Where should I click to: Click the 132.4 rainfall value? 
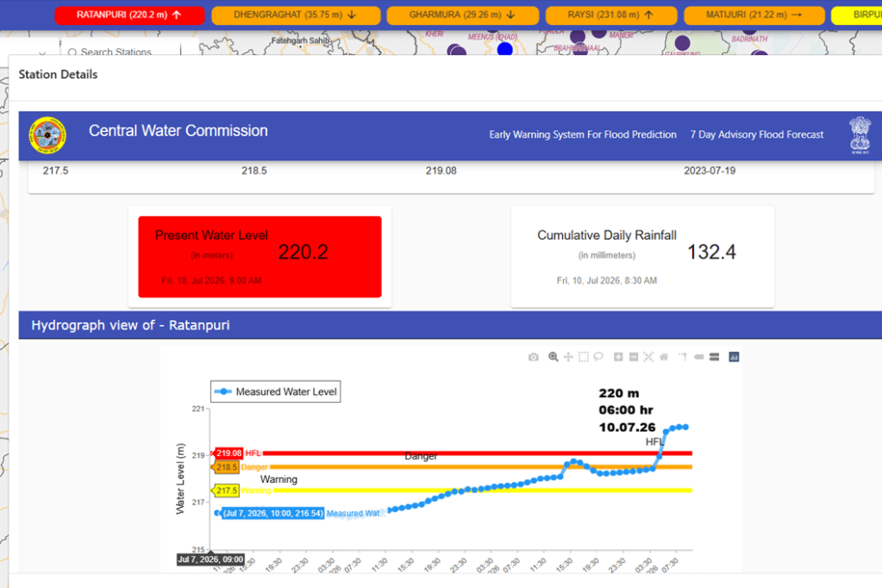(x=711, y=252)
